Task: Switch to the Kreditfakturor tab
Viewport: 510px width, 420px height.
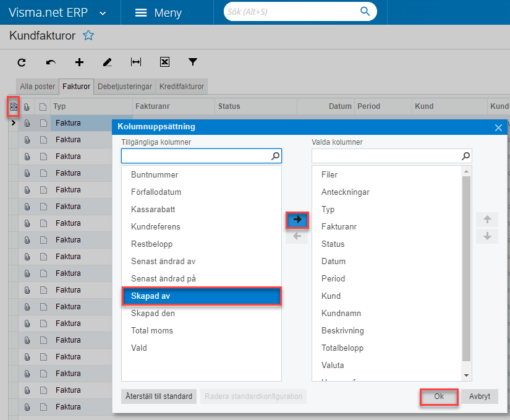Action: pyautogui.click(x=181, y=87)
